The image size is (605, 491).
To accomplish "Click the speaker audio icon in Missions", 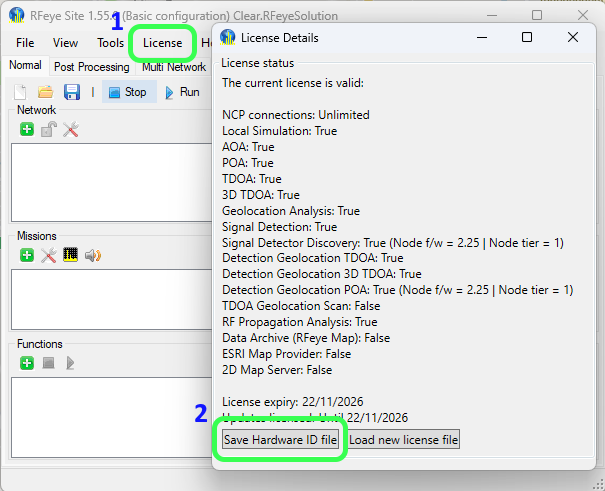I will [93, 255].
